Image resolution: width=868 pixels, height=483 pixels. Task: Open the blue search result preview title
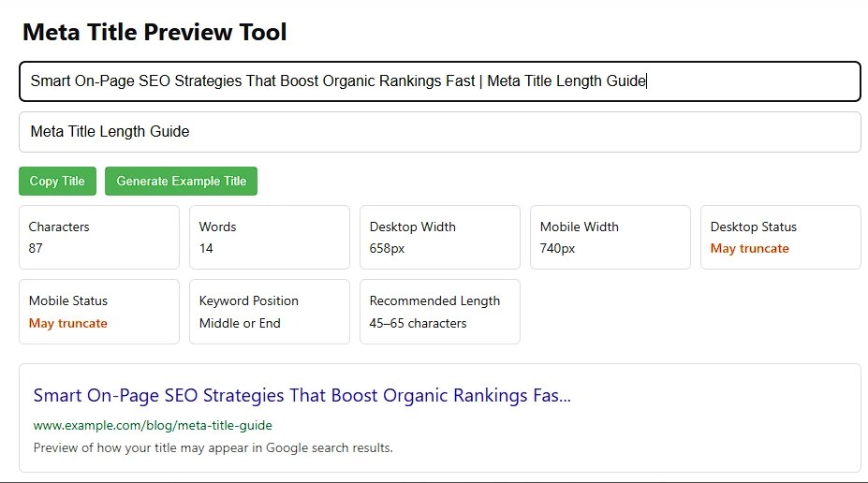[302, 396]
